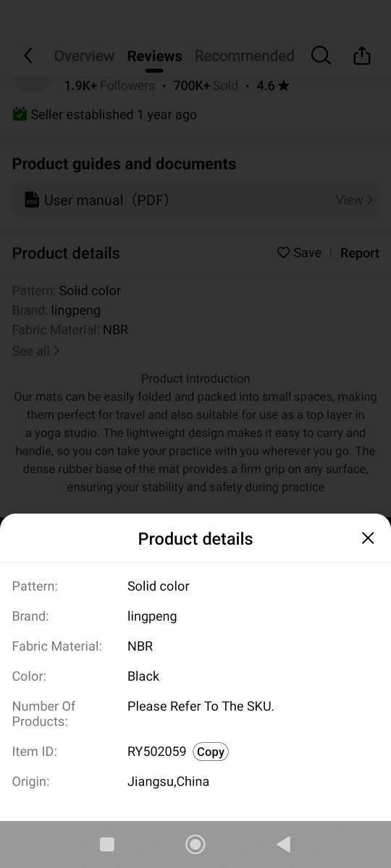Report this product
The height and width of the screenshot is (868, 391).
(x=360, y=253)
